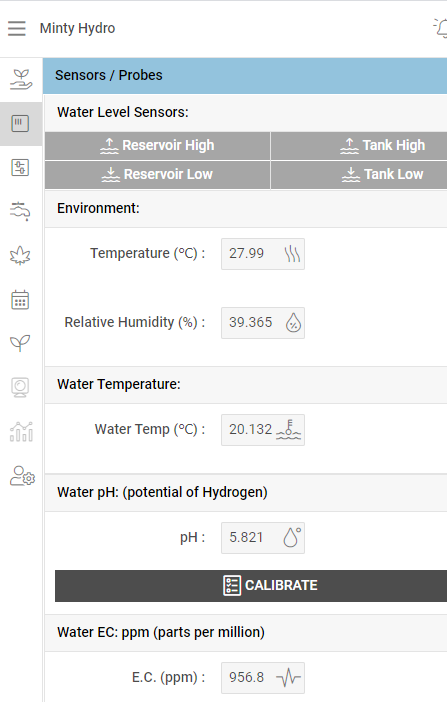447x702 pixels.
Task: Select the sensors panel sidebar icon
Action: point(20,123)
